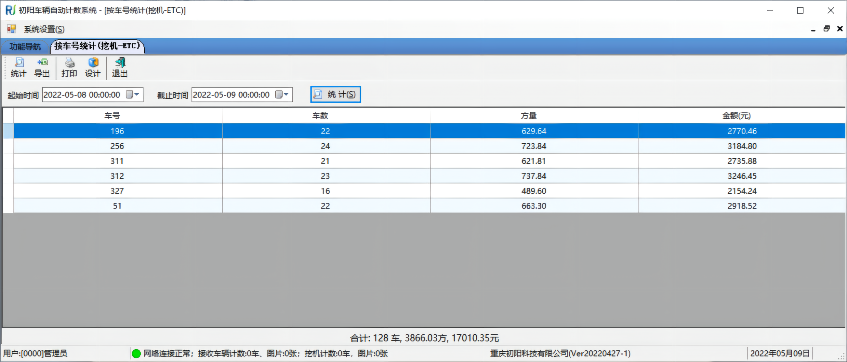Click the 合计 totals summary line

[x=424, y=338]
